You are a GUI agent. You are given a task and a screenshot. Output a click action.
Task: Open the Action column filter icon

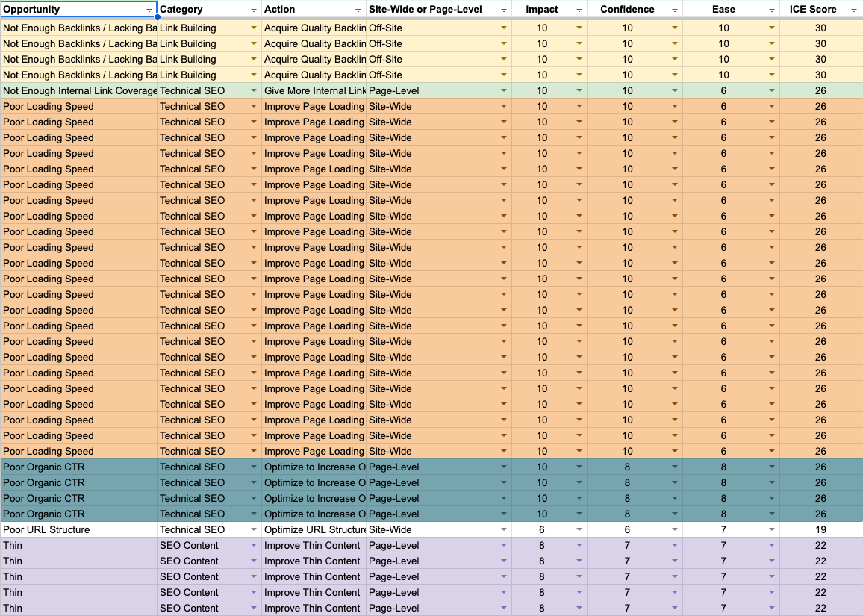pyautogui.click(x=358, y=10)
